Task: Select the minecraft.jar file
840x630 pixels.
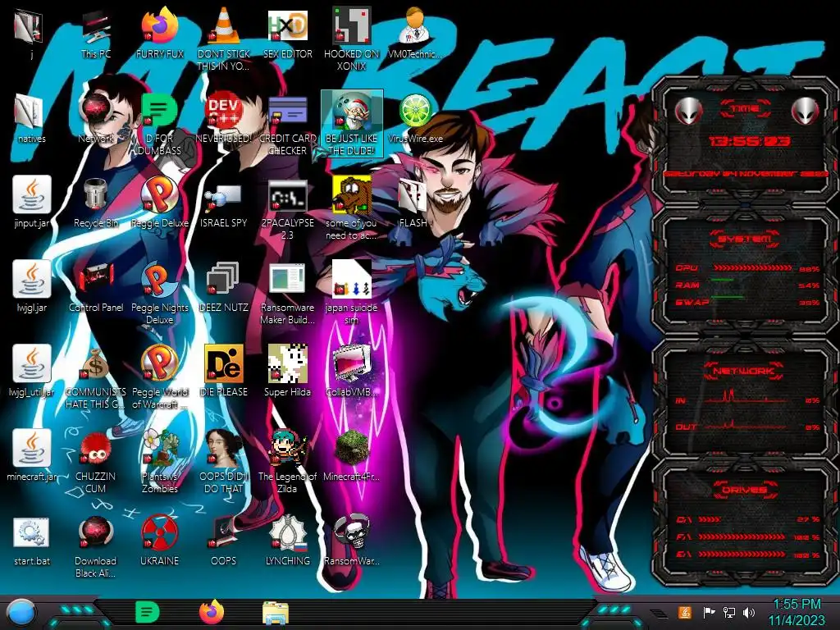Action: [x=32, y=448]
